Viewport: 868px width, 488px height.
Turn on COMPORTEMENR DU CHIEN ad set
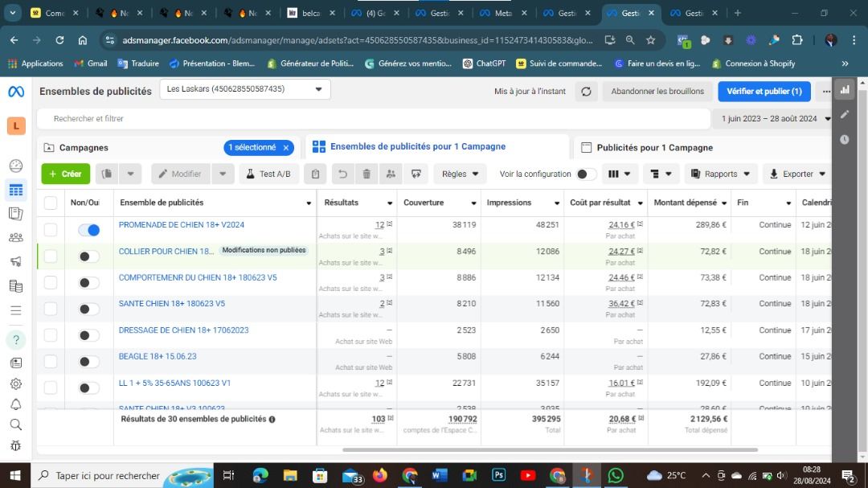point(88,282)
